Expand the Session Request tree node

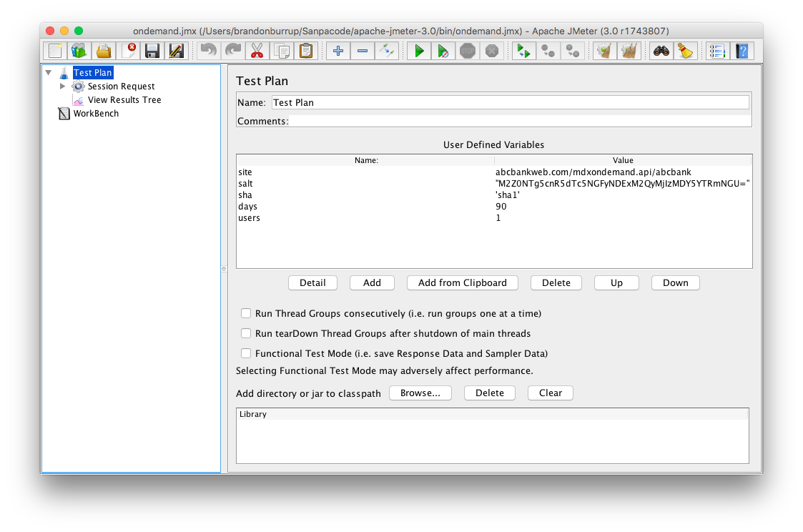pos(63,86)
